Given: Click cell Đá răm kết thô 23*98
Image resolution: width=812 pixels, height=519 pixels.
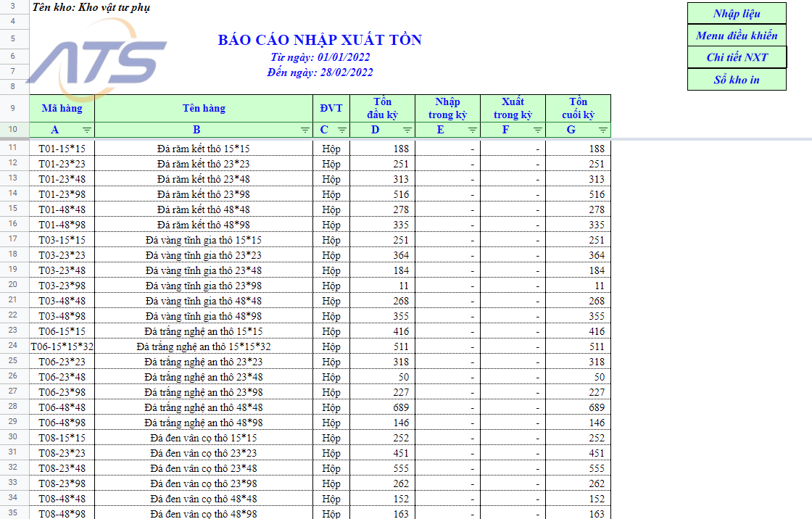Looking at the screenshot, I should (x=204, y=194).
